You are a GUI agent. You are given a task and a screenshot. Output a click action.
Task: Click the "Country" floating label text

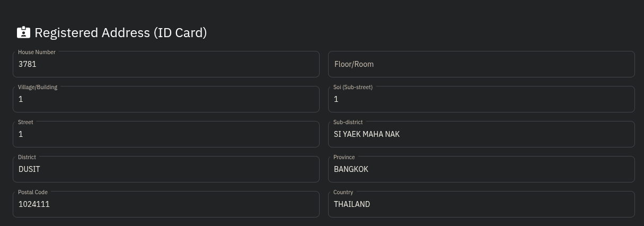(343, 192)
